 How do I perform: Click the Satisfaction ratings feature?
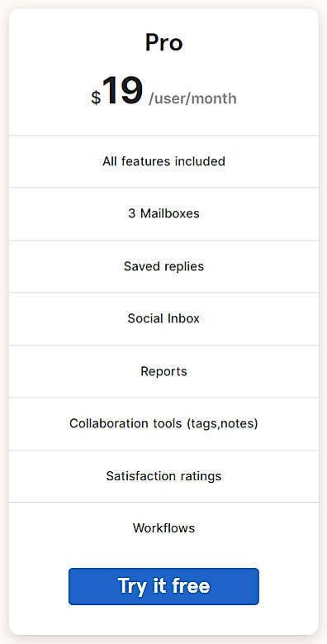point(163,476)
